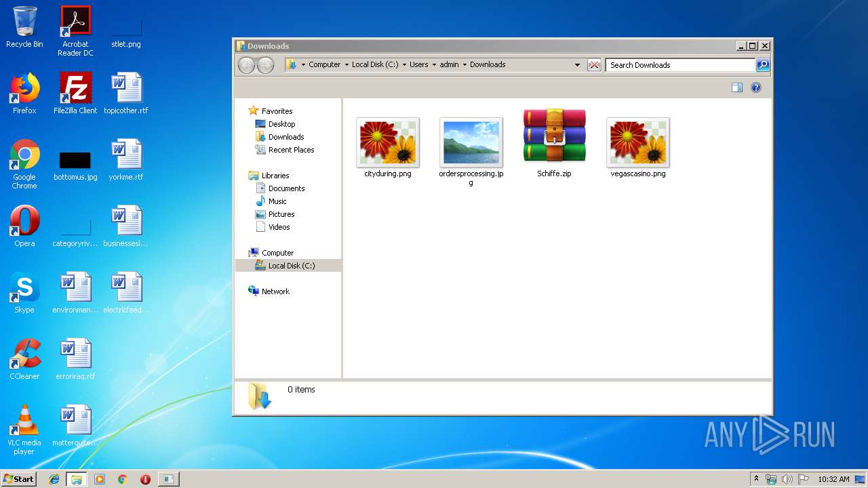Click the Windows Explorer taskbar button
The image size is (868, 488).
(x=76, y=479)
